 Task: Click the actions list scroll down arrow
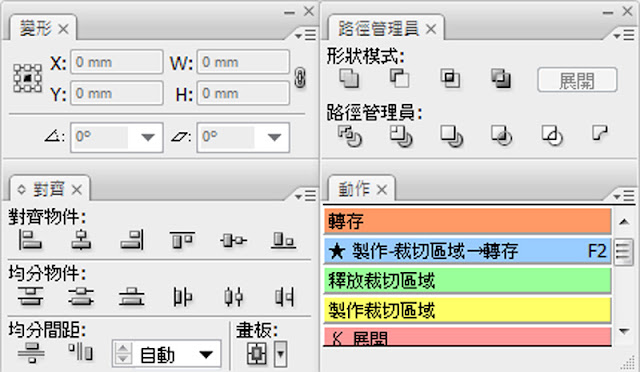[624, 331]
